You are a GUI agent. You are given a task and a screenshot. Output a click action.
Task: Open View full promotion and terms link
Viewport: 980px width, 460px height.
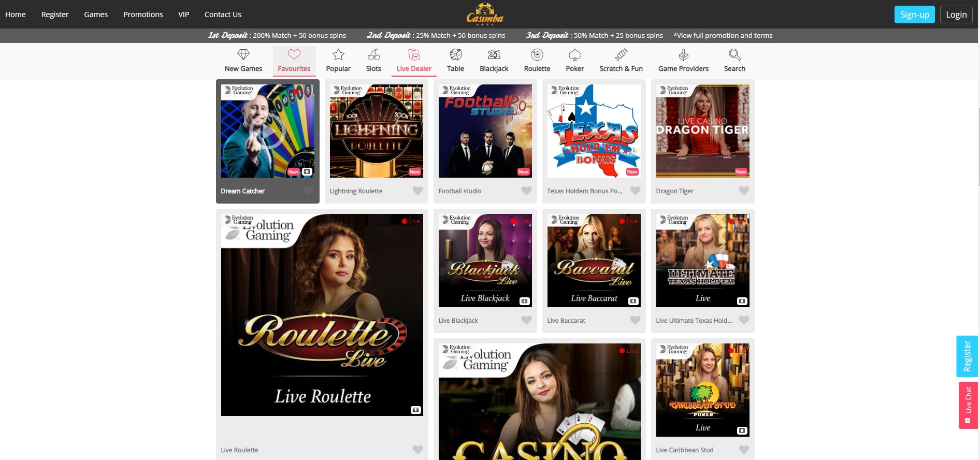[723, 35]
